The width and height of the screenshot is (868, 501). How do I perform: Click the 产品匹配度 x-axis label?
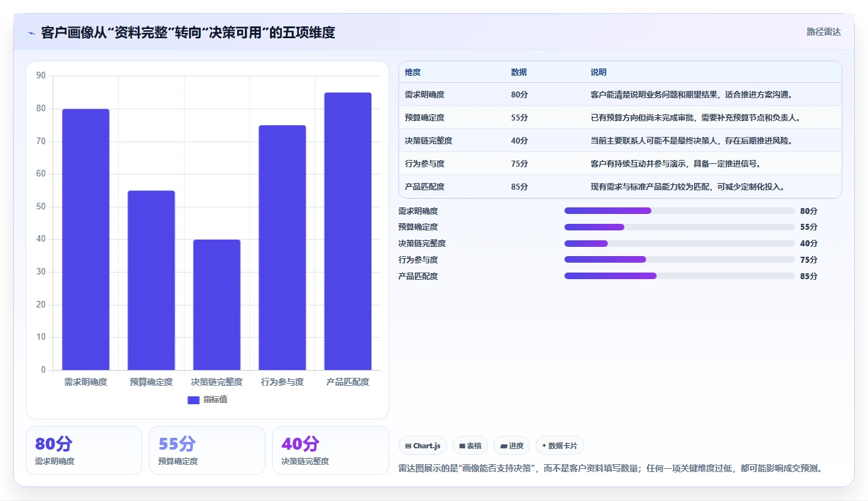348,382
